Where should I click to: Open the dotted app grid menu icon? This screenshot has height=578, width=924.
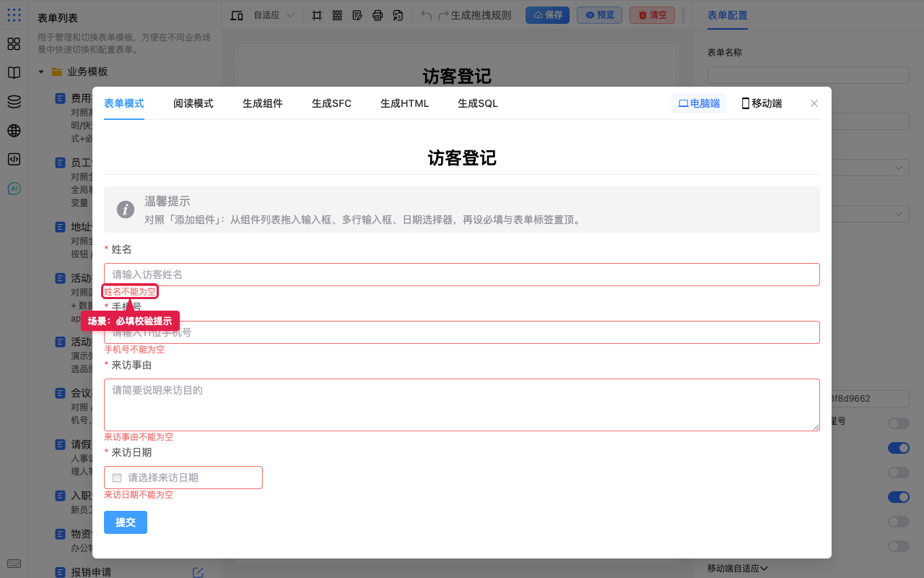(14, 15)
